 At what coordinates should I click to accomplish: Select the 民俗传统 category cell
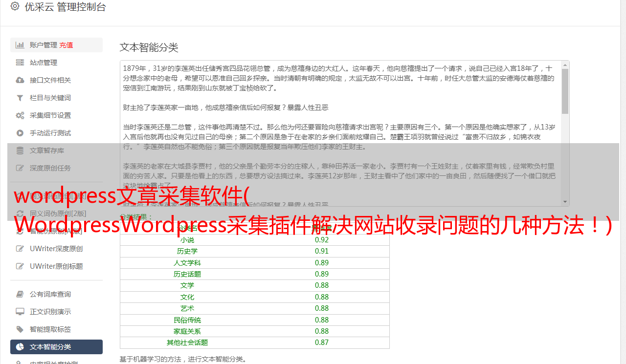(x=187, y=320)
